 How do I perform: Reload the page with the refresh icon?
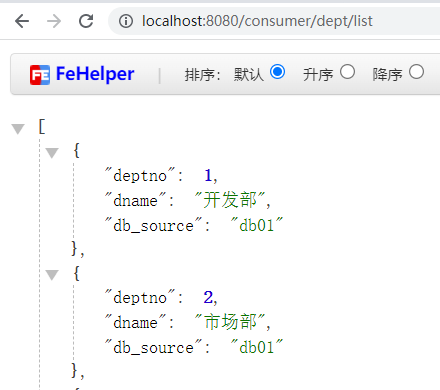coord(86,21)
